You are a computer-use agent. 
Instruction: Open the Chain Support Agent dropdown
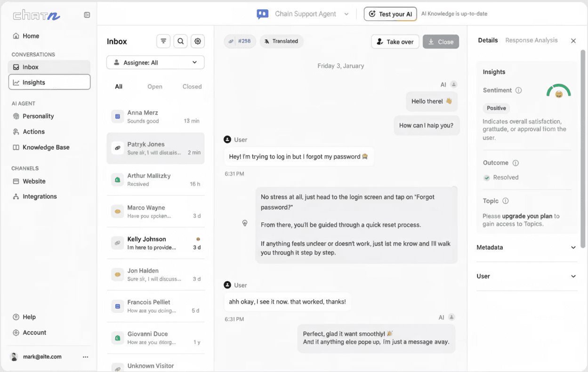pos(346,14)
